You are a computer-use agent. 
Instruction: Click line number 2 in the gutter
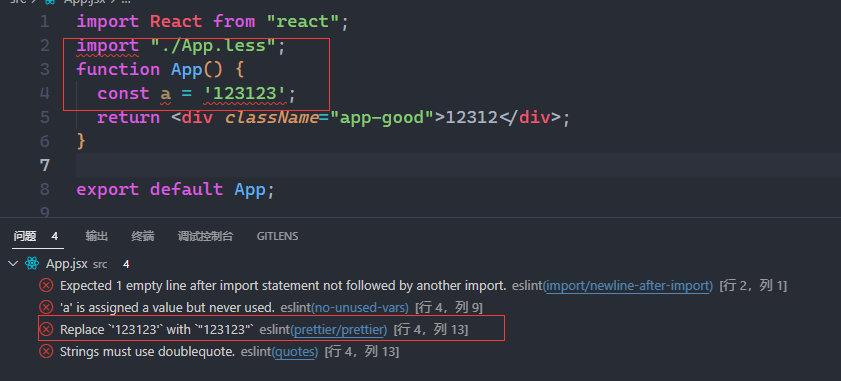(x=45, y=46)
